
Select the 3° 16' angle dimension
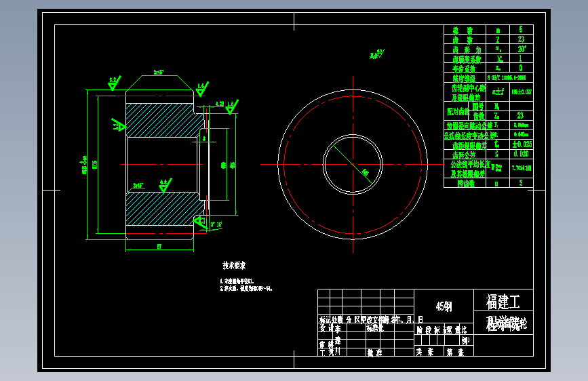tap(216, 224)
